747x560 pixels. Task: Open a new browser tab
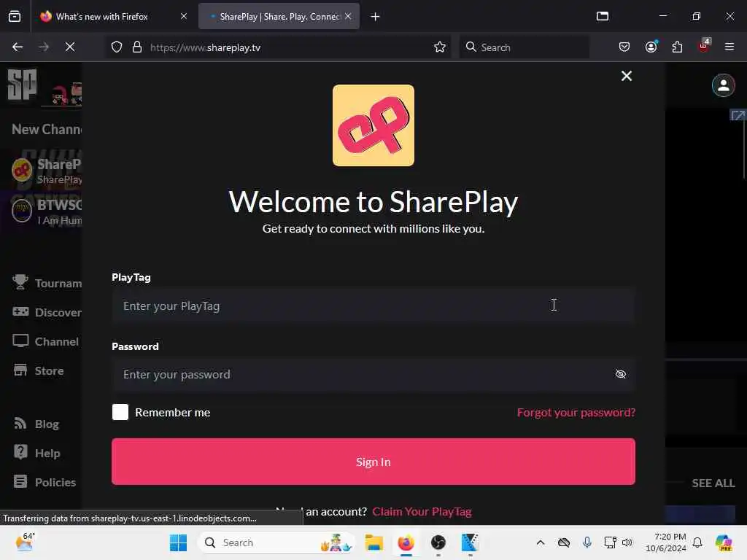[376, 17]
